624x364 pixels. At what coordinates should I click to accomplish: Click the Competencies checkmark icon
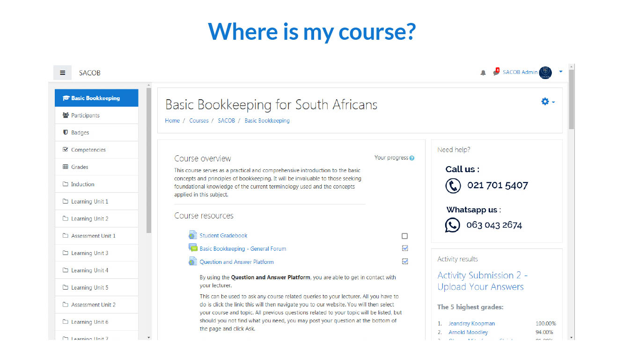(66, 150)
